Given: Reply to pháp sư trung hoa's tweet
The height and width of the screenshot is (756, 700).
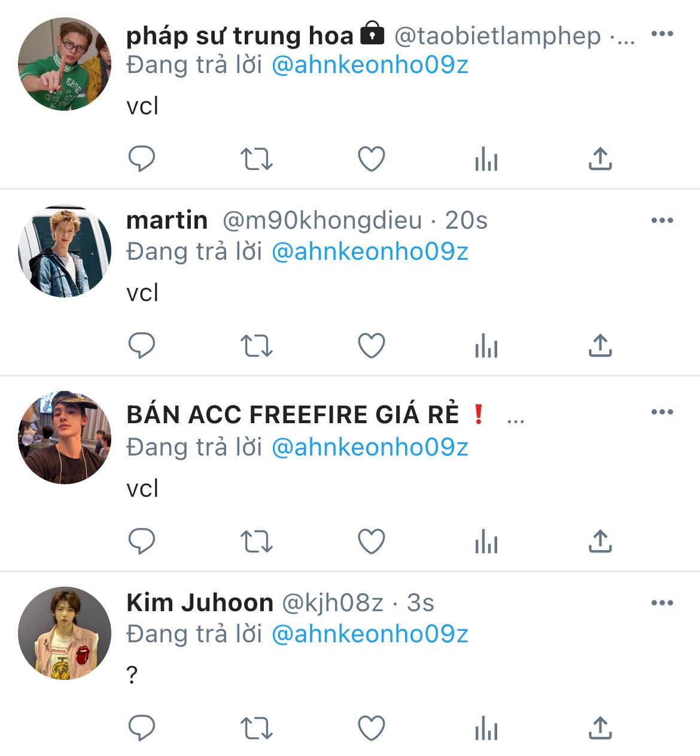Looking at the screenshot, I should click(x=142, y=159).
